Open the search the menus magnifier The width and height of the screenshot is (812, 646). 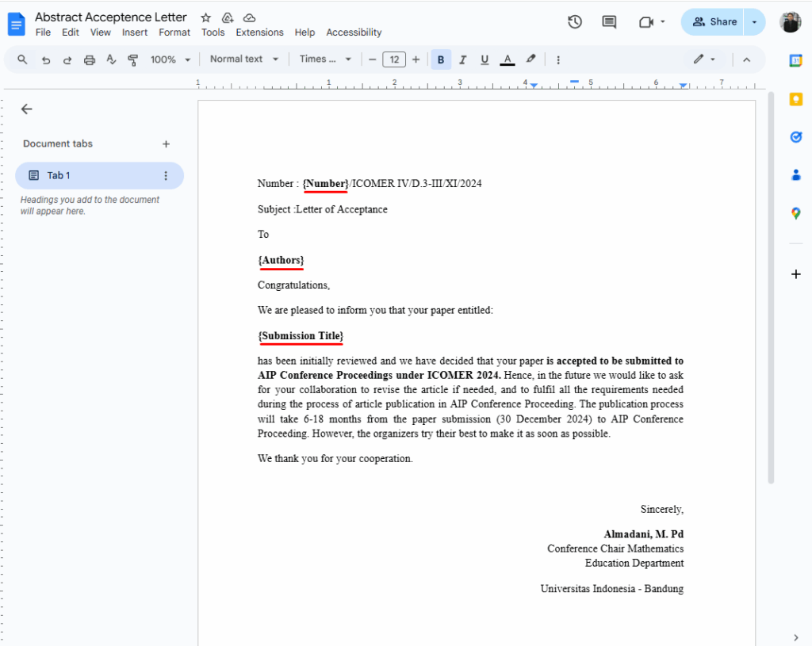(x=22, y=59)
